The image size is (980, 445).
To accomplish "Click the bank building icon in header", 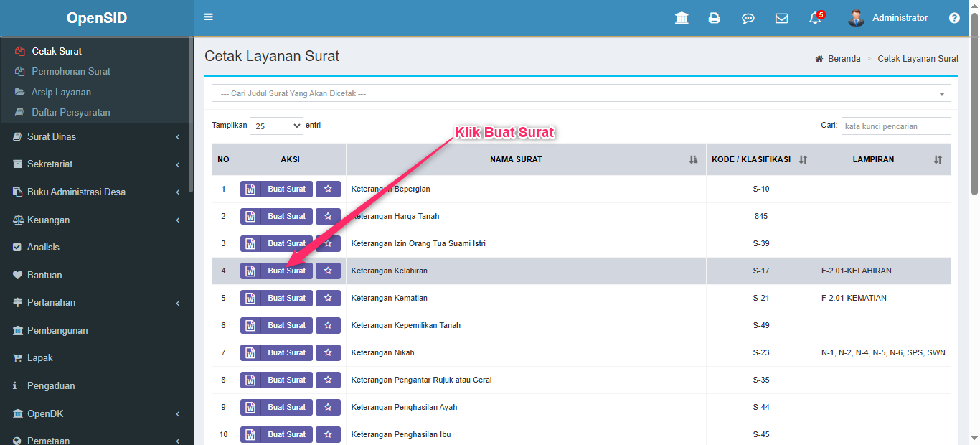I will [682, 19].
